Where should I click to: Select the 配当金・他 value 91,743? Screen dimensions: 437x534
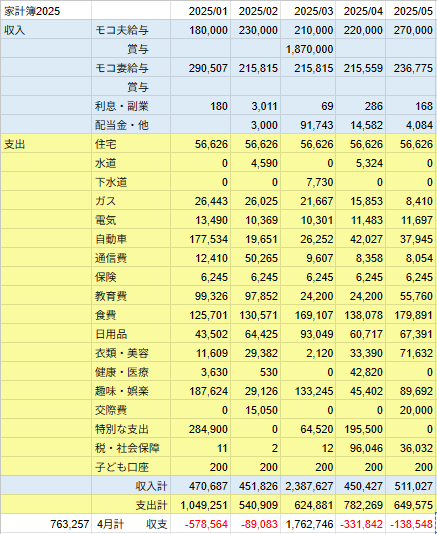[x=308, y=125]
